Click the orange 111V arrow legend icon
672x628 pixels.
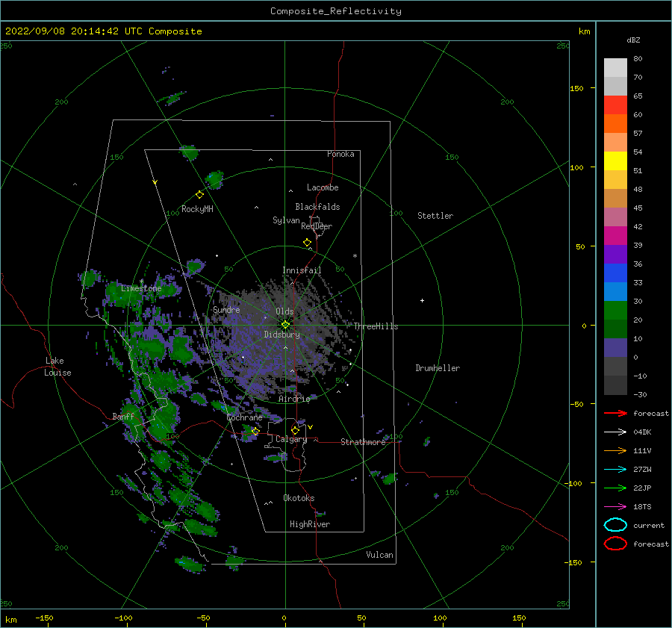[615, 450]
